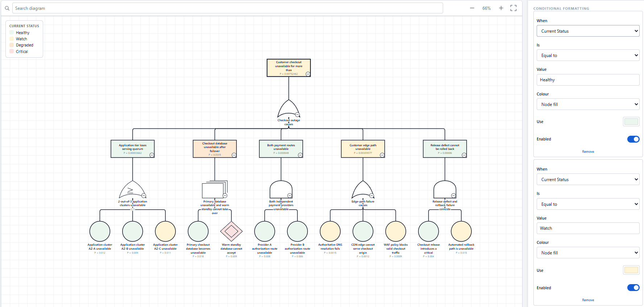Select the Both payment routes unavailable node

281,149
